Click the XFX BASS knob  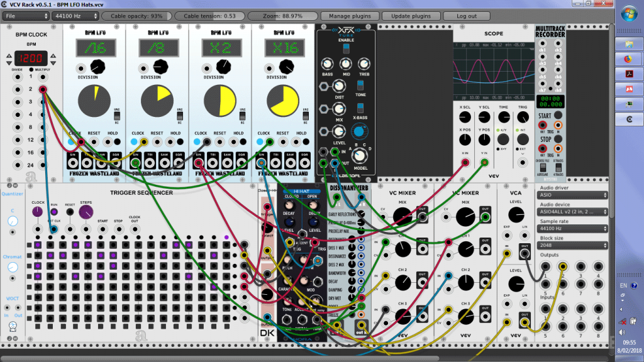coord(327,64)
